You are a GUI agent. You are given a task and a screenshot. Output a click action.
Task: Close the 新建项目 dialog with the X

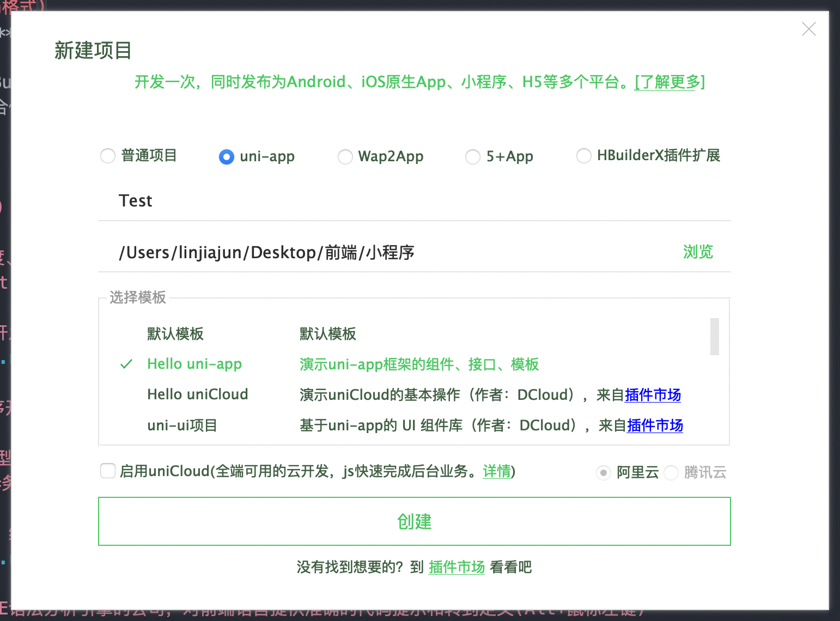pyautogui.click(x=809, y=29)
